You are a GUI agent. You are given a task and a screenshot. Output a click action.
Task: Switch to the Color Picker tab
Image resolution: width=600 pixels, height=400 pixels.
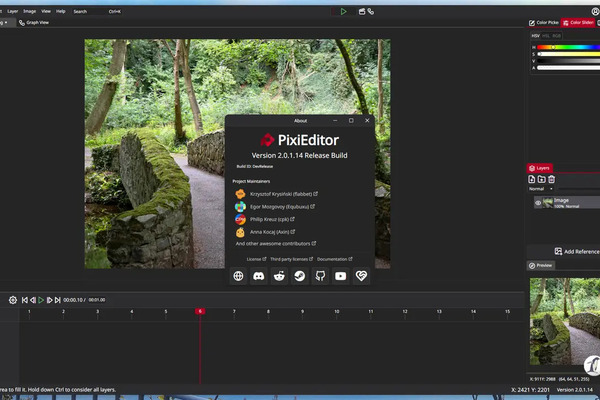(x=544, y=23)
